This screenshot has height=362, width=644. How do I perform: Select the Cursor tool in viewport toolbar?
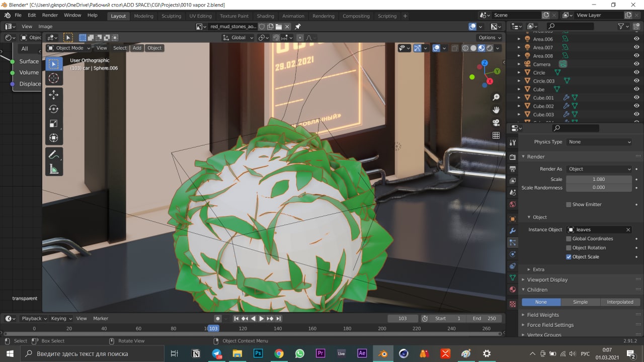[x=54, y=78]
